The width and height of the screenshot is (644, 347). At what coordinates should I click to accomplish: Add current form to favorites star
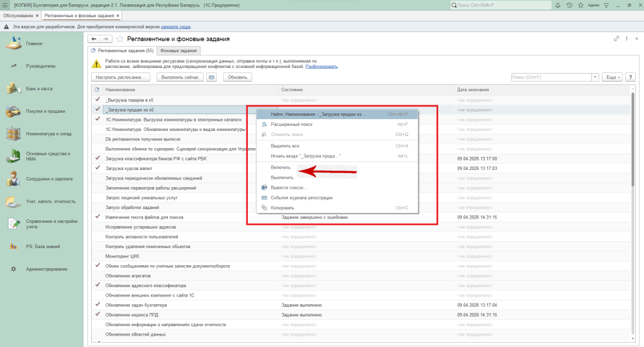(x=120, y=39)
